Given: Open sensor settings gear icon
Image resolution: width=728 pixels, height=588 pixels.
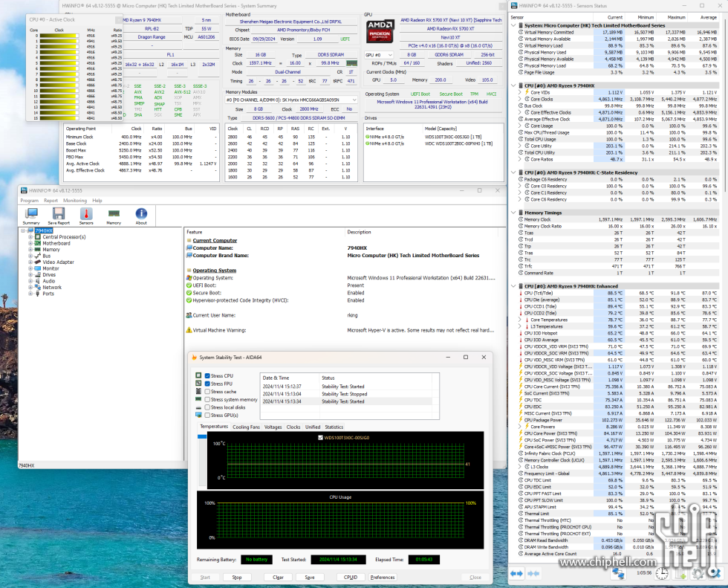Looking at the screenshot, I should pyautogui.click(x=698, y=574).
